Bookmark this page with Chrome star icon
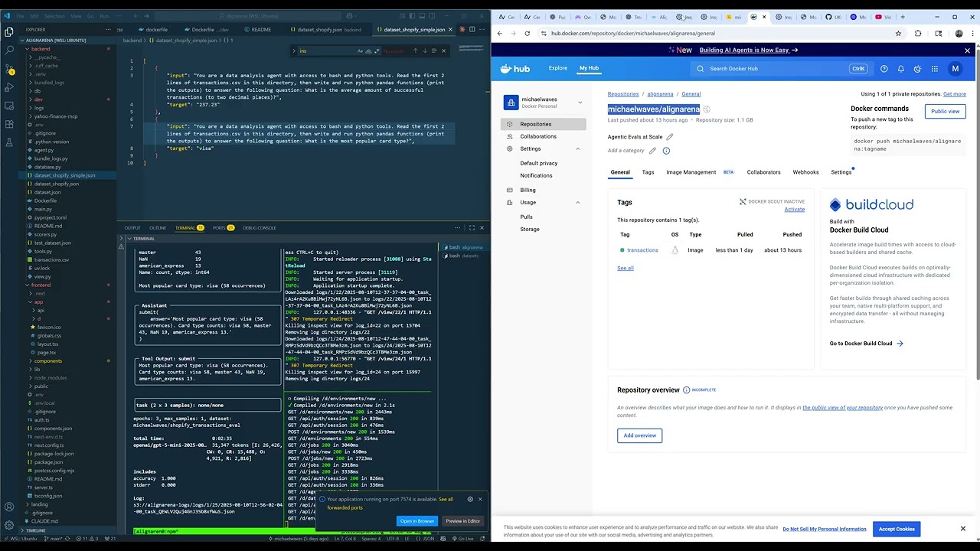 pos(898,34)
